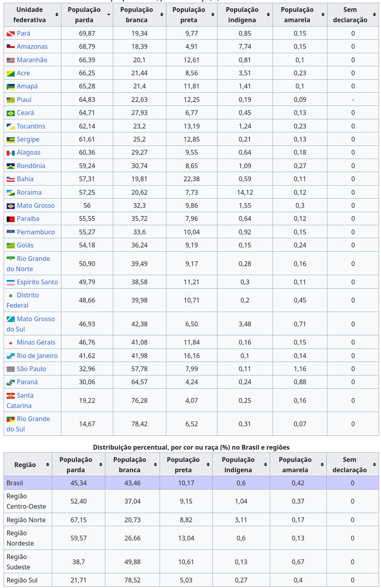The width and height of the screenshot is (381, 588).
Task: Click the São Paulo flag icon
Action: 11,369
